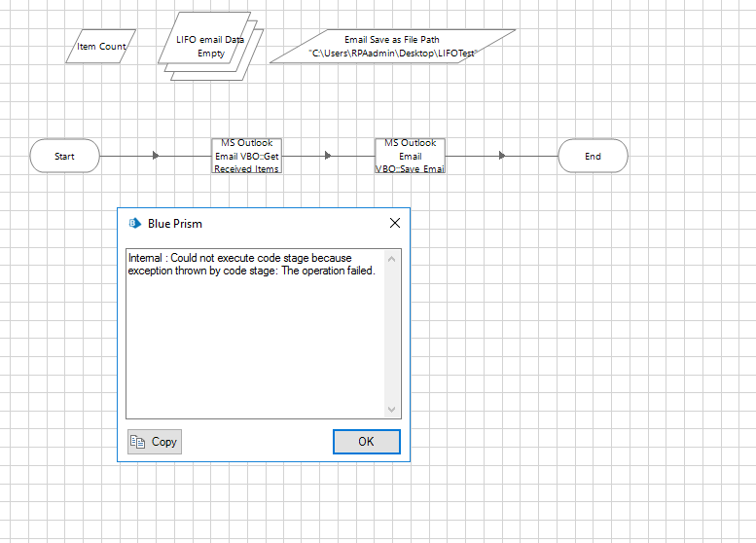Click the copy icon on Copy button

tap(138, 442)
